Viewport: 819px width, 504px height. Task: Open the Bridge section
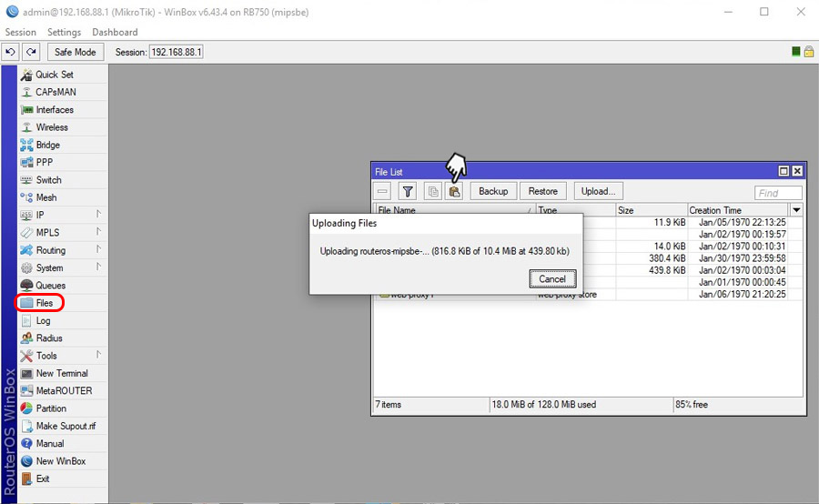62,145
